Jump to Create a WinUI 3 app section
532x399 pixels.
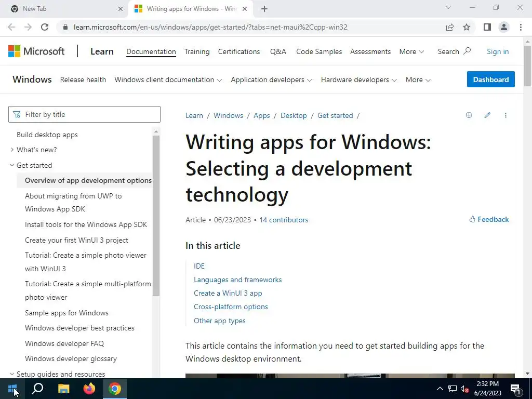click(x=228, y=293)
